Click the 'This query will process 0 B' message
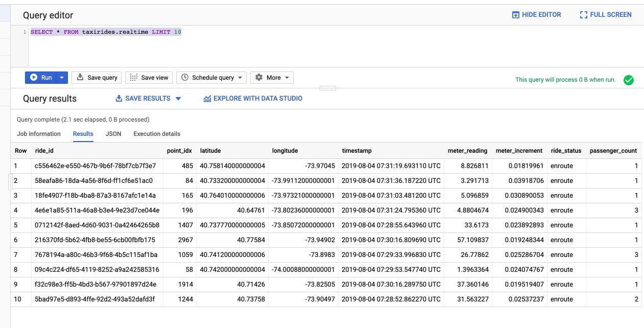Screen dimensions: 644x328 [565, 80]
